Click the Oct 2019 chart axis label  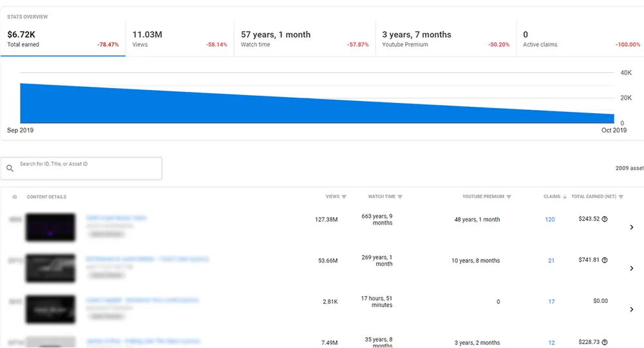click(x=614, y=130)
